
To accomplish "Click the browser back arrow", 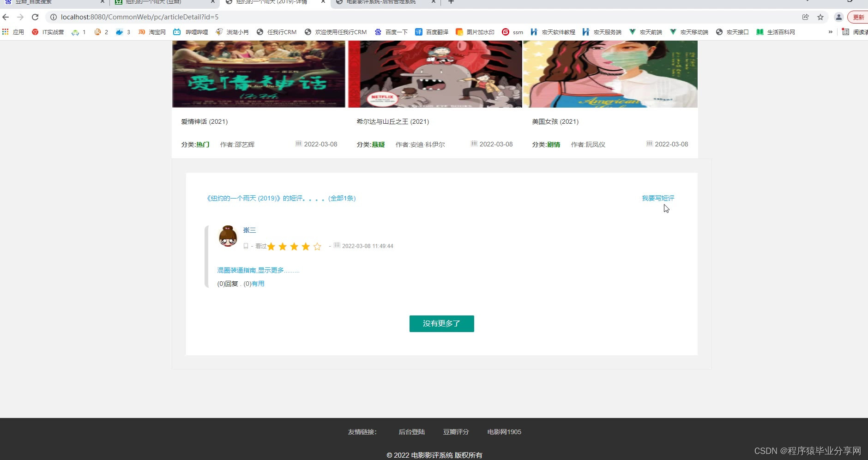I will (6, 17).
